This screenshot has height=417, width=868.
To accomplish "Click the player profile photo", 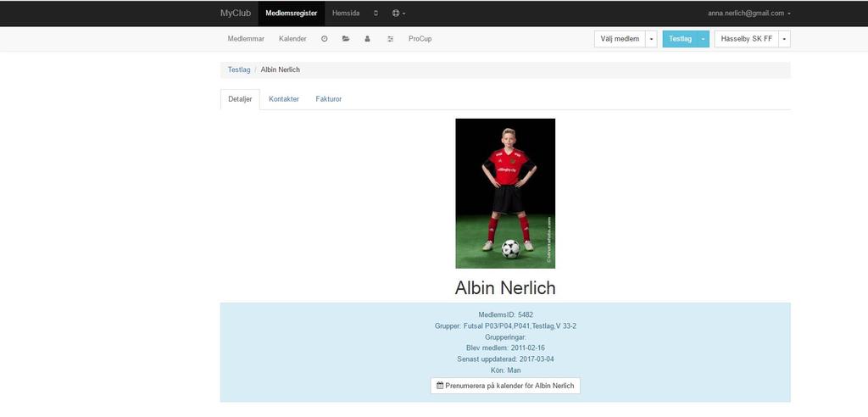I will coord(505,193).
